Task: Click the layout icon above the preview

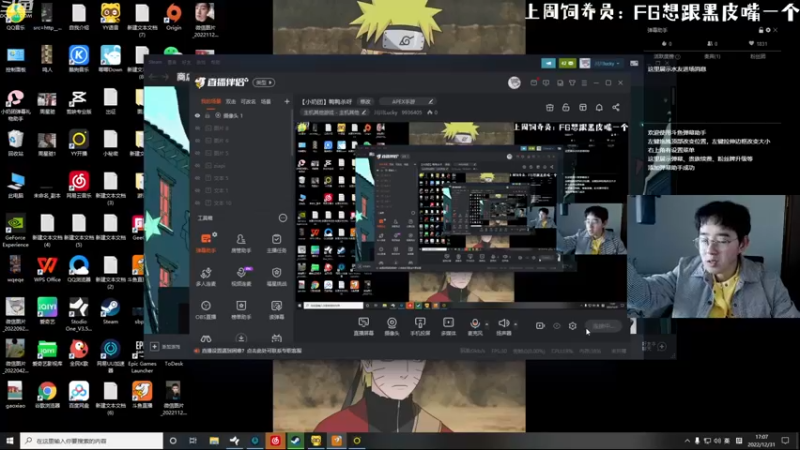Action: (583, 107)
